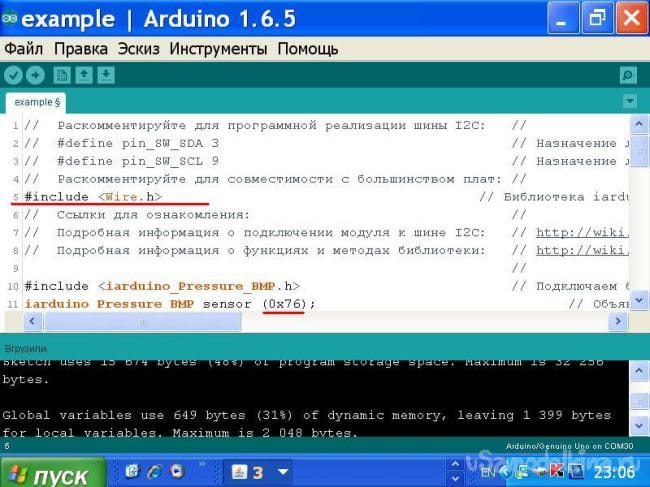650x487 pixels.
Task: Click the http://wiki link on line 7
Action: pos(572,232)
